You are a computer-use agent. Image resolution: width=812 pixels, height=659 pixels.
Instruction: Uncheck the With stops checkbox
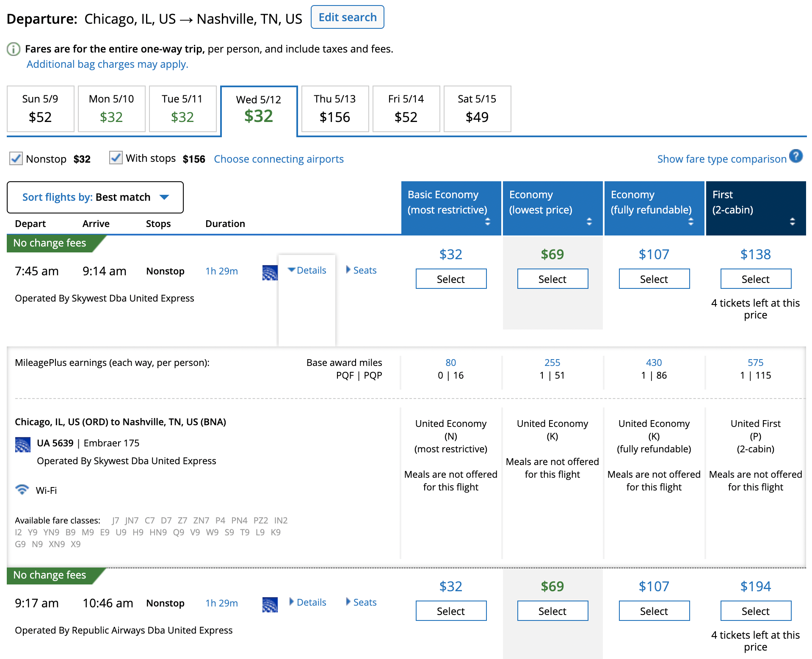coord(116,158)
